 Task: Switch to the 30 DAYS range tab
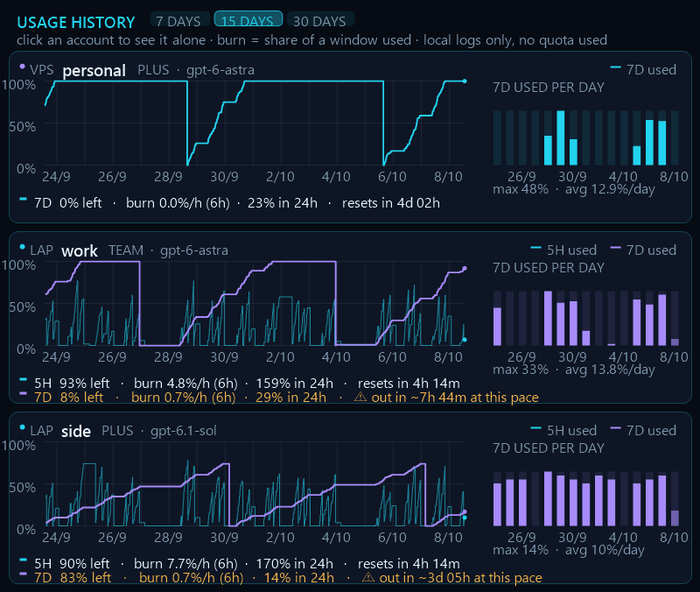[320, 21]
